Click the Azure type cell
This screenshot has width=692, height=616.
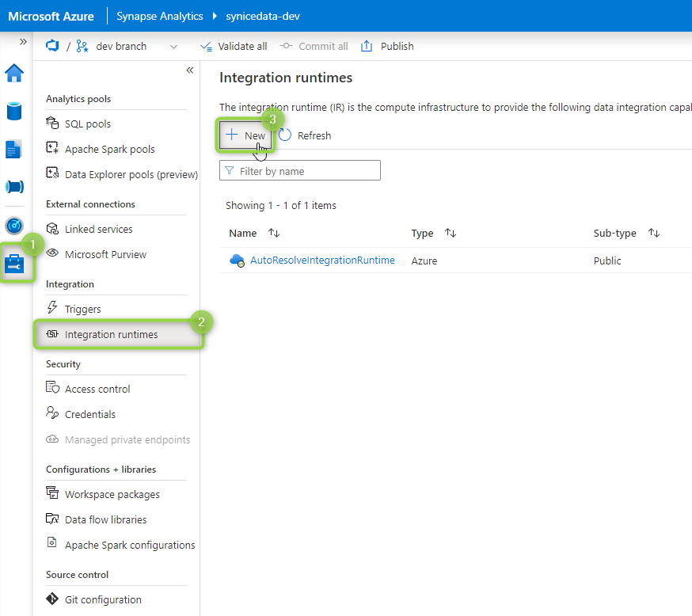(424, 260)
